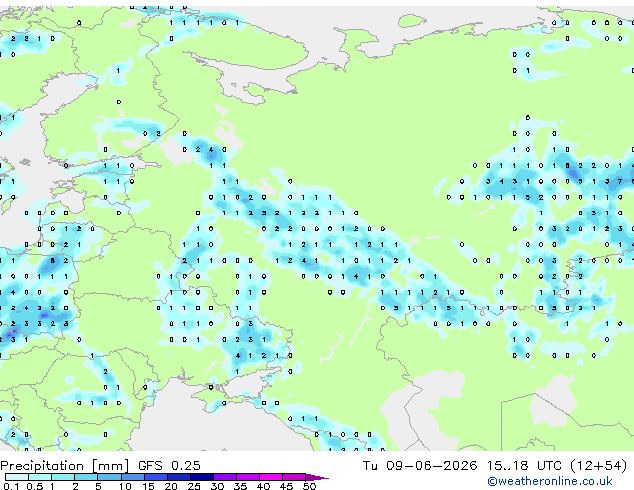Click the 2 to 5 mm legend swatch
Screen dimensions: 634x490
click(x=86, y=477)
